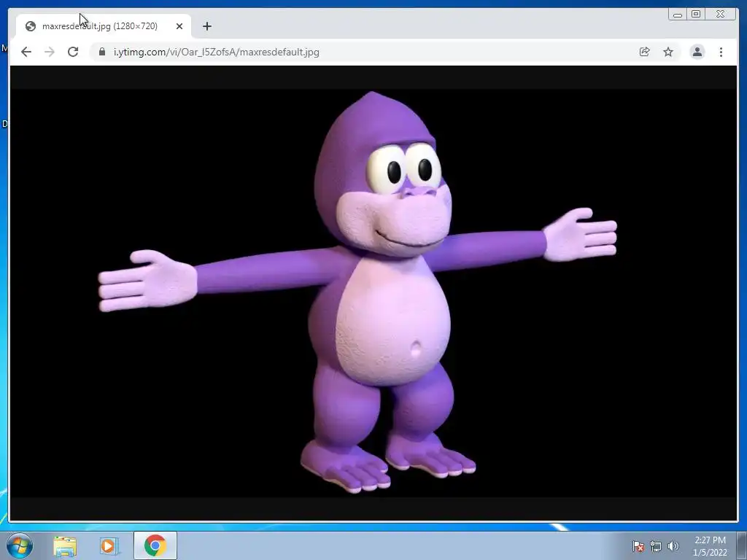
Task: Open the Chrome profile avatar menu
Action: (697, 52)
